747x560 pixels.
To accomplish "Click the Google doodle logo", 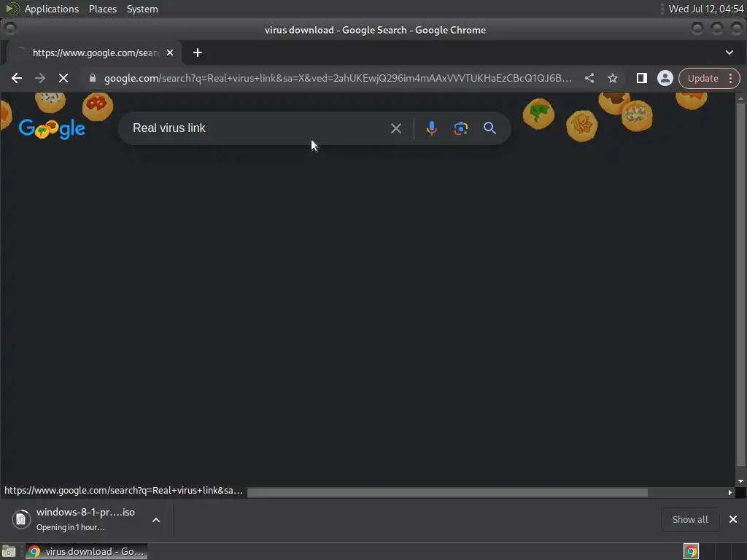I will [52, 128].
